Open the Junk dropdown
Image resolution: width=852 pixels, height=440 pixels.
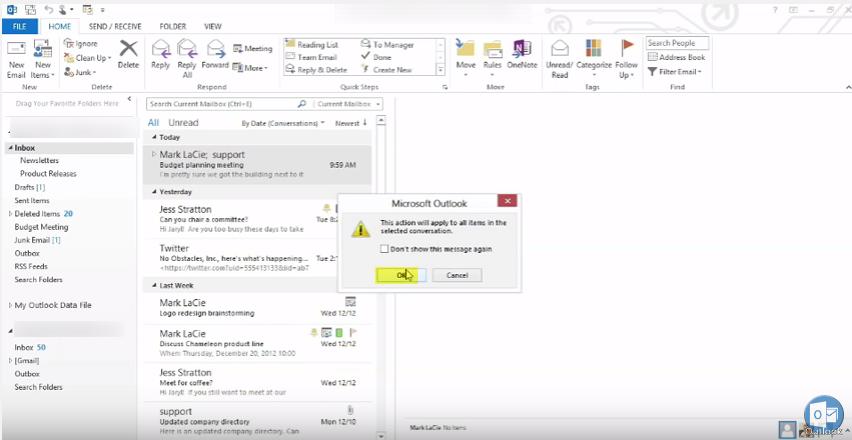[80, 72]
